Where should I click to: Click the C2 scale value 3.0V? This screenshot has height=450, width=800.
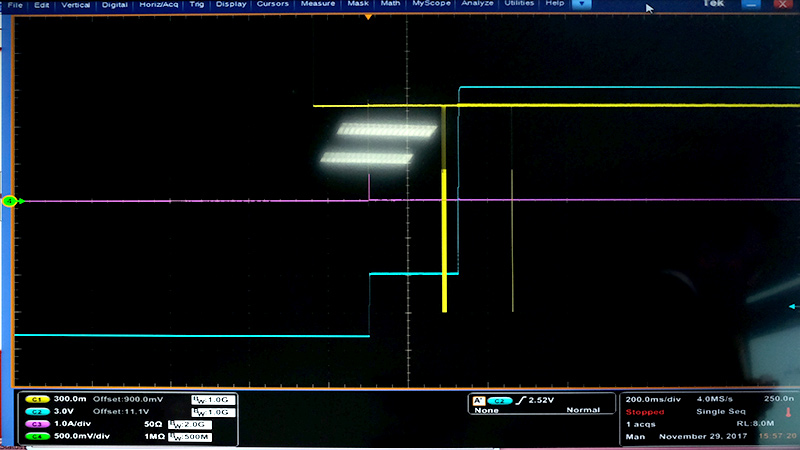pyautogui.click(x=64, y=411)
